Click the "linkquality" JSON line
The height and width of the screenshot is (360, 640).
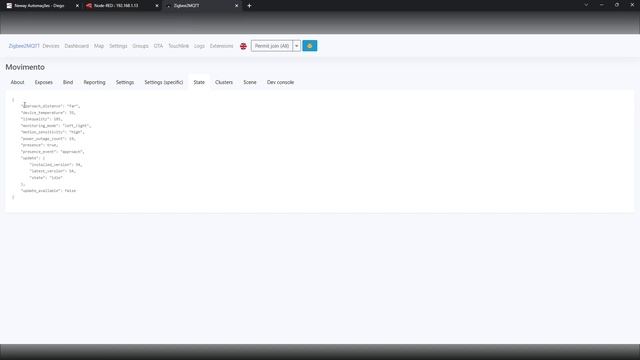pyautogui.click(x=42, y=119)
